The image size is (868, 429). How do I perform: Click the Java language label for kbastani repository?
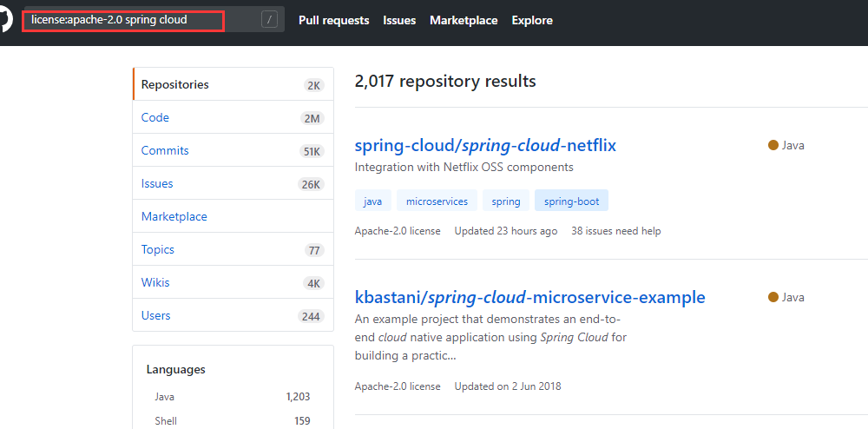(x=786, y=297)
